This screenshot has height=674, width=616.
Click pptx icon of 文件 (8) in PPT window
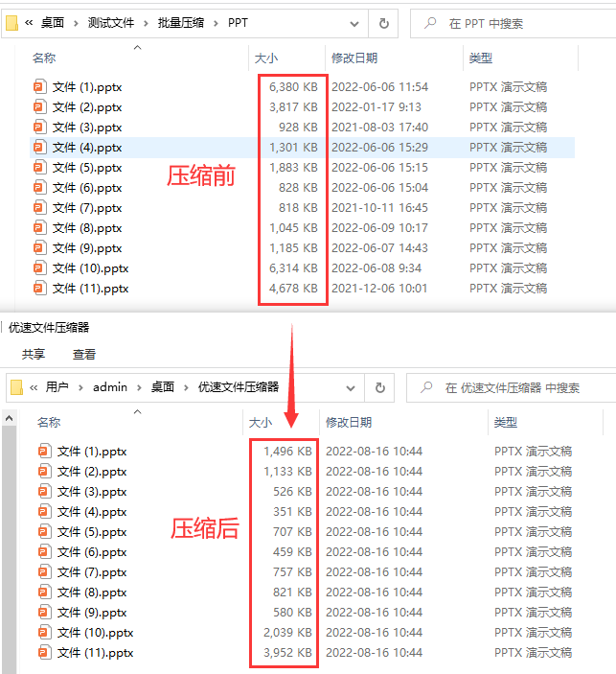39,228
